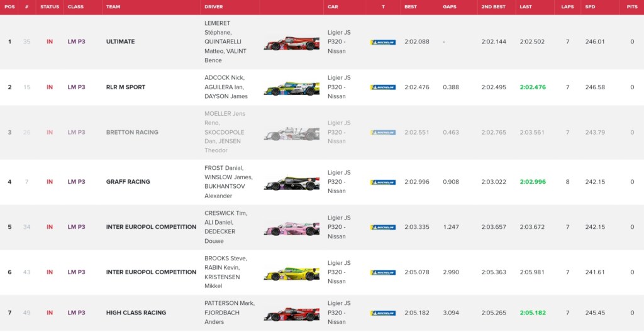Click the gap value 3.094
644x334 pixels.
[450, 313]
